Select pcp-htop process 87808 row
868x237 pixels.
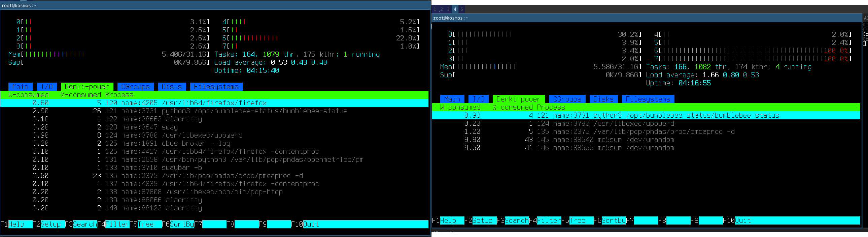(214, 192)
